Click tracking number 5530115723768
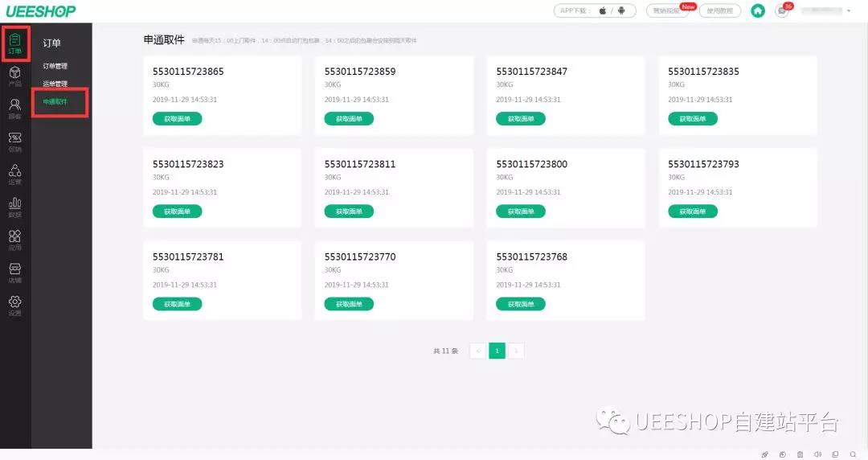868x460 pixels. (x=531, y=257)
